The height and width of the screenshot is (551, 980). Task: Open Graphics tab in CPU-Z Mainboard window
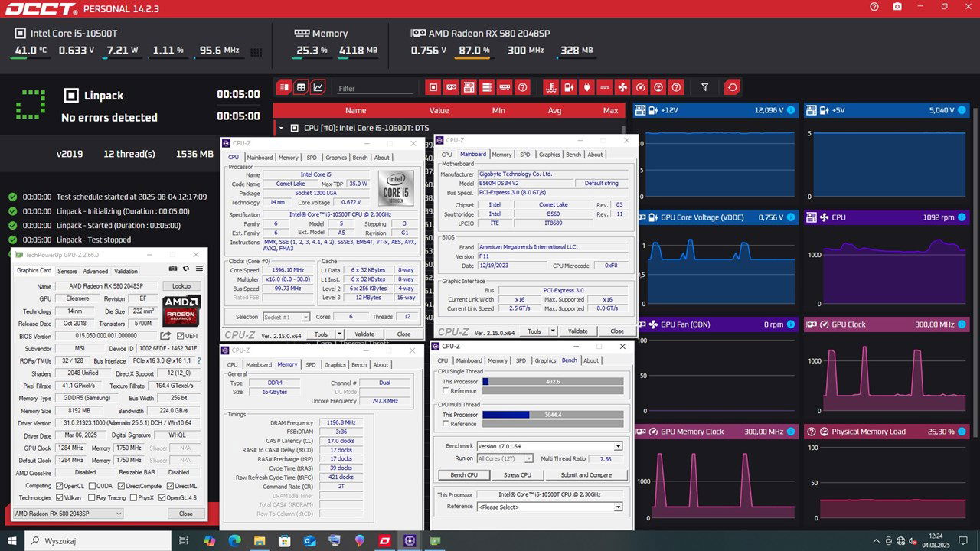tap(549, 155)
